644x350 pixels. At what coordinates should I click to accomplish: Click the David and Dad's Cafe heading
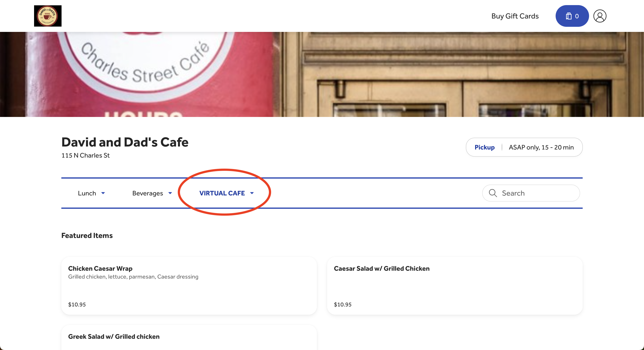125,142
